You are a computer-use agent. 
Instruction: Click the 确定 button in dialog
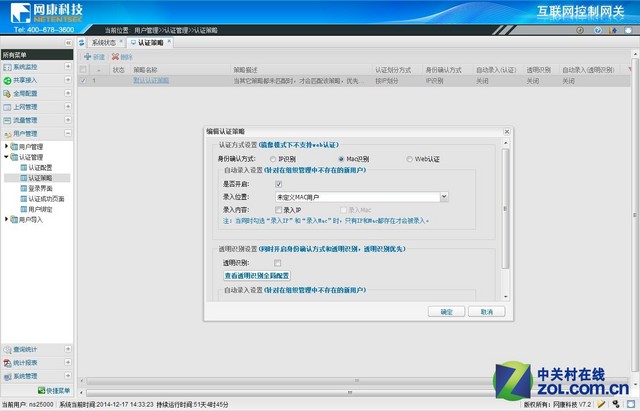pos(446,312)
